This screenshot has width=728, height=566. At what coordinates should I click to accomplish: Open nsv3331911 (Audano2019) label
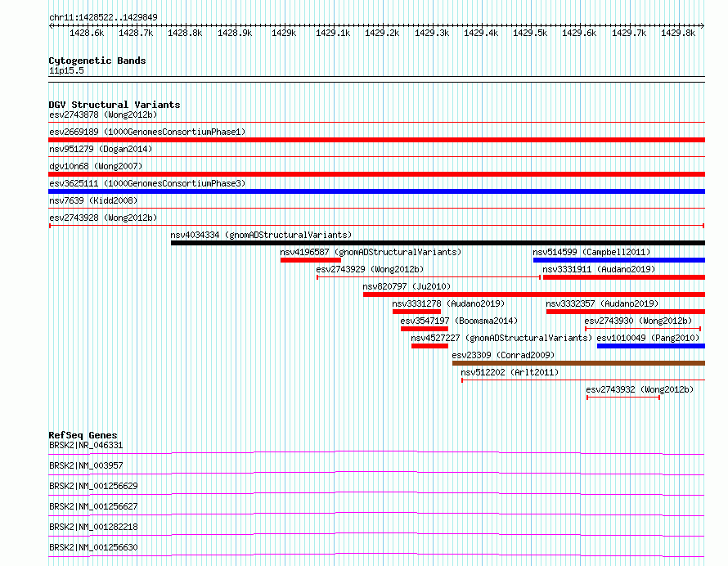coord(599,269)
